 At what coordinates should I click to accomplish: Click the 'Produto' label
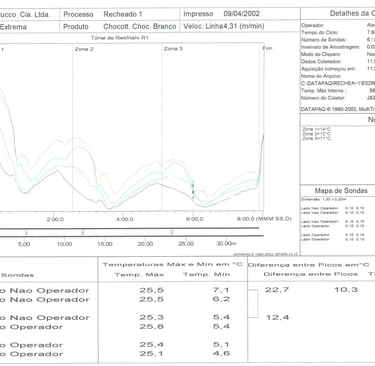(76, 27)
